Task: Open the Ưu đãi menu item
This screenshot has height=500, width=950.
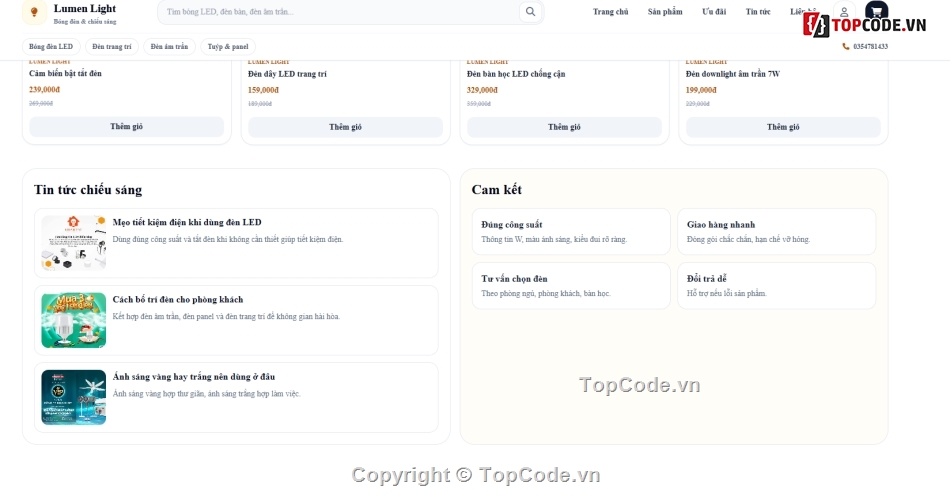Action: [714, 12]
